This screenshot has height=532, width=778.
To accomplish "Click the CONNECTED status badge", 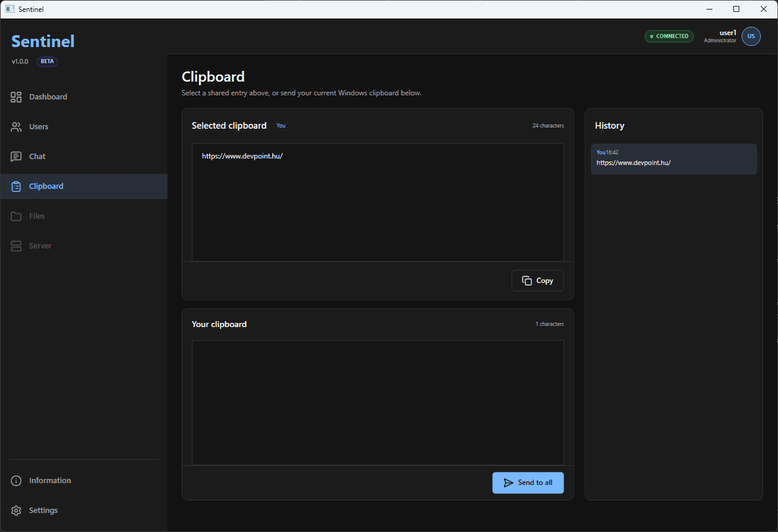I will click(x=669, y=36).
